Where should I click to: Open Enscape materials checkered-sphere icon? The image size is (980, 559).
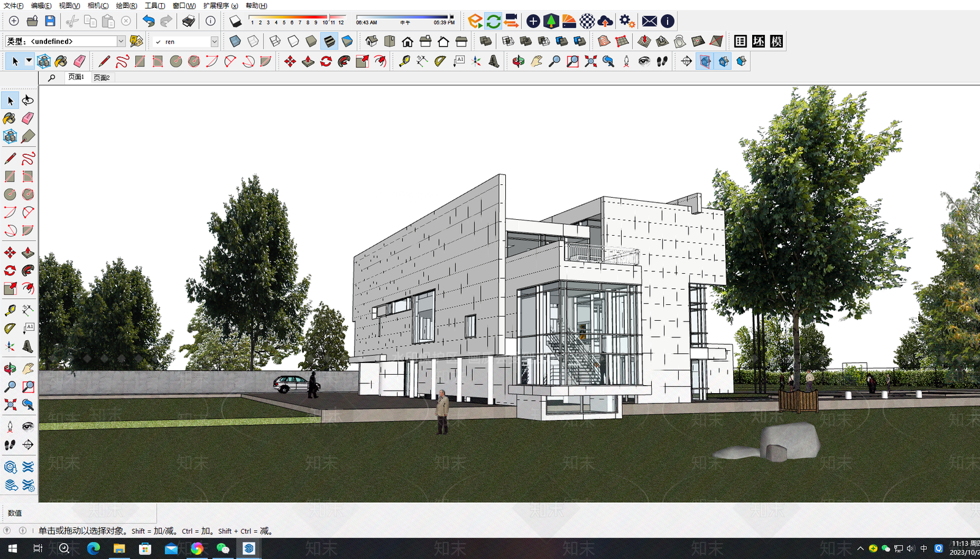point(587,21)
